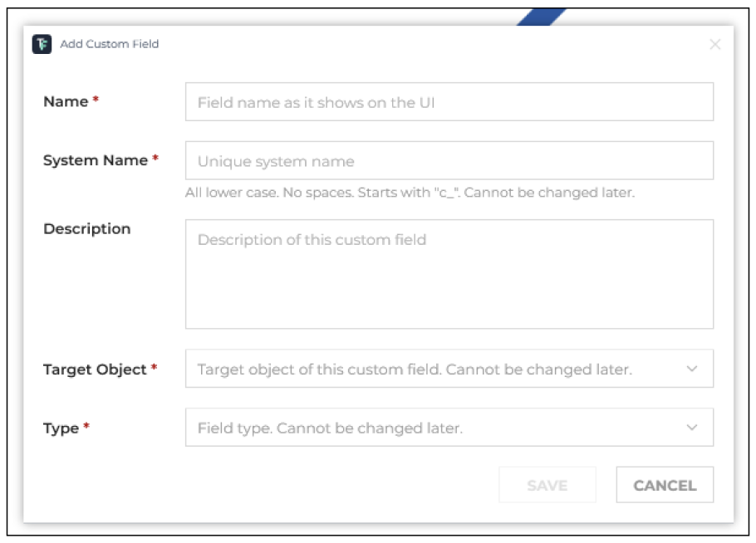Focus the Unique system name field

[x=449, y=160]
